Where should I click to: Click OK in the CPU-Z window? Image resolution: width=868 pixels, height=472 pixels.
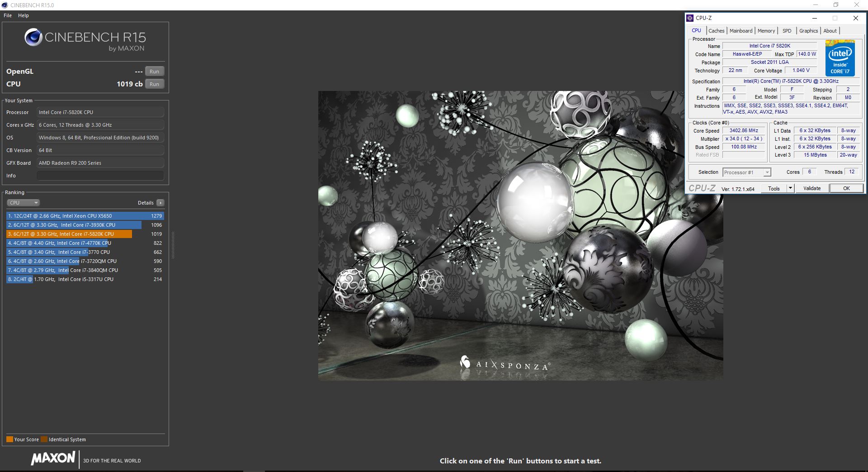click(x=846, y=188)
